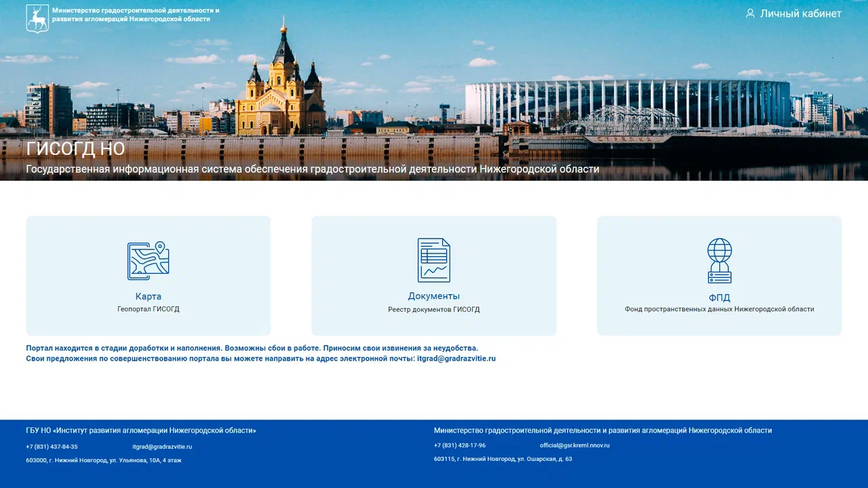Click the ministry name in the header

(x=136, y=15)
